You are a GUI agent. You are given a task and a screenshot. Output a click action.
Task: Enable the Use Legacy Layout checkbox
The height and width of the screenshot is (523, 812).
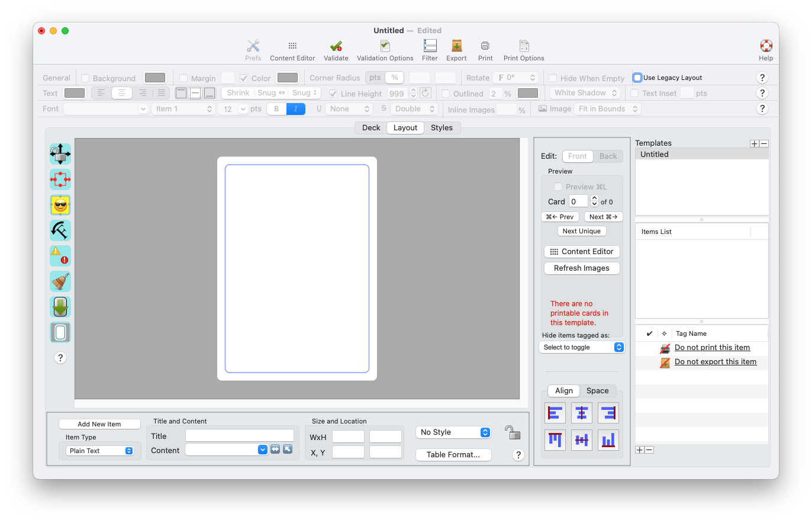[637, 78]
